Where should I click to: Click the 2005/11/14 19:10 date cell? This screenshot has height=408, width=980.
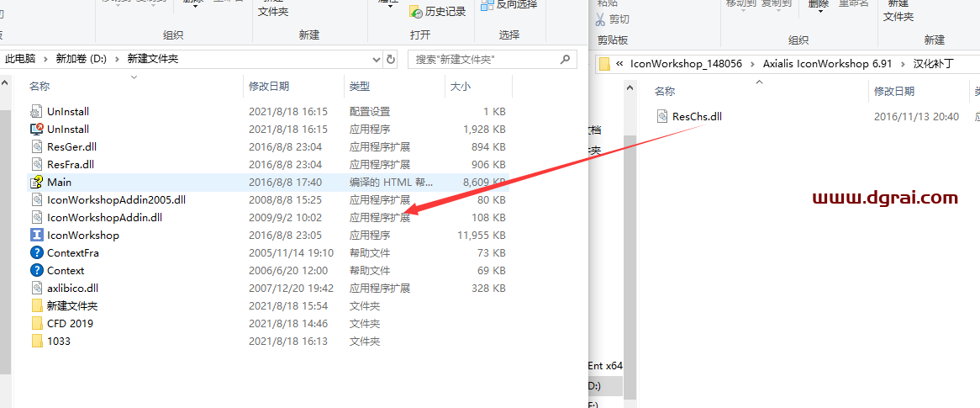tap(292, 253)
